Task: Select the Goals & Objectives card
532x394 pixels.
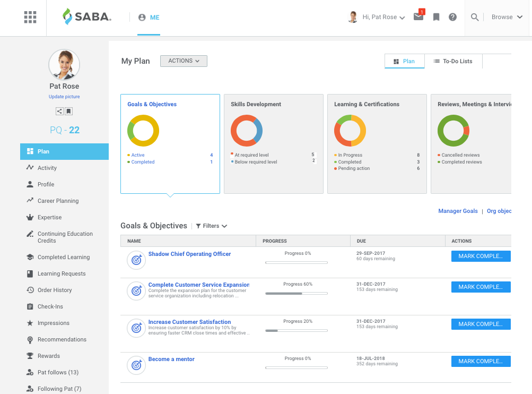Action: pyautogui.click(x=170, y=144)
